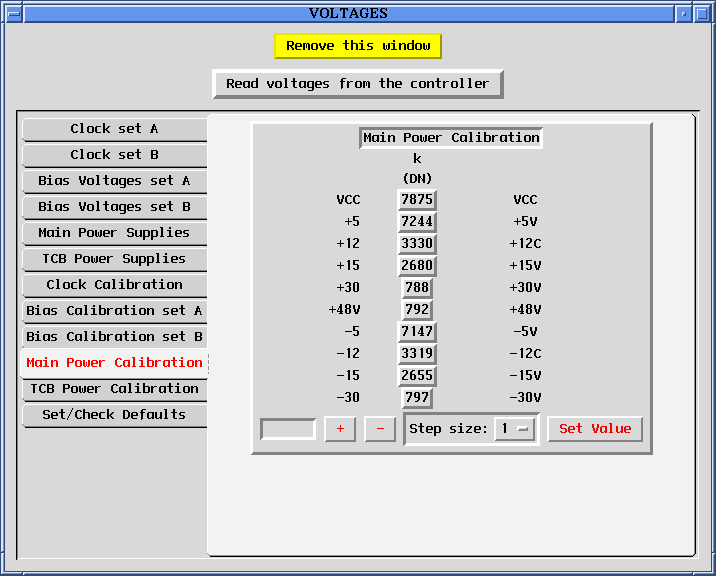Viewport: 716px width, 576px height.
Task: Select the -15 value 2655
Action: coord(417,375)
